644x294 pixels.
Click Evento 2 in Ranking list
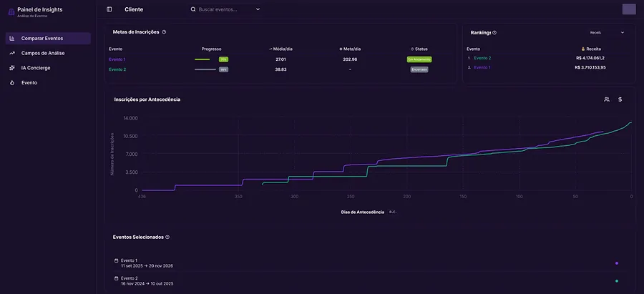482,58
